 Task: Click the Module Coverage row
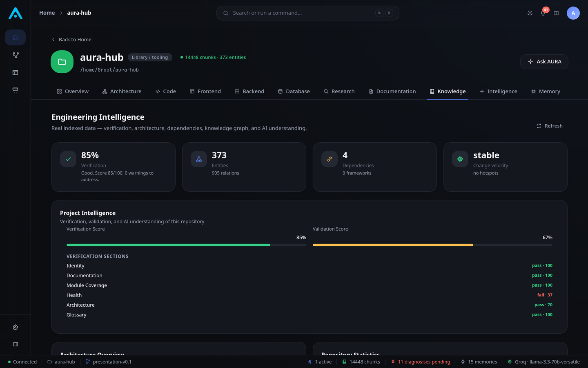click(310, 285)
